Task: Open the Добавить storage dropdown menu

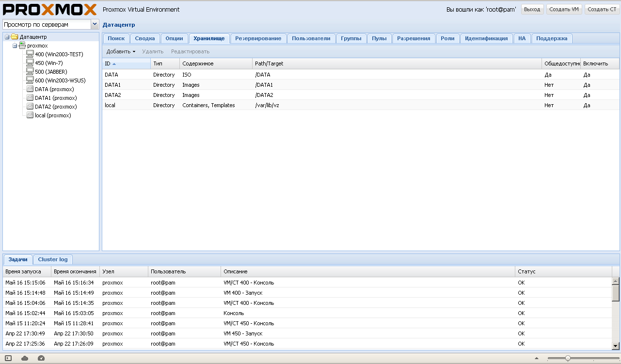Action: coord(121,51)
